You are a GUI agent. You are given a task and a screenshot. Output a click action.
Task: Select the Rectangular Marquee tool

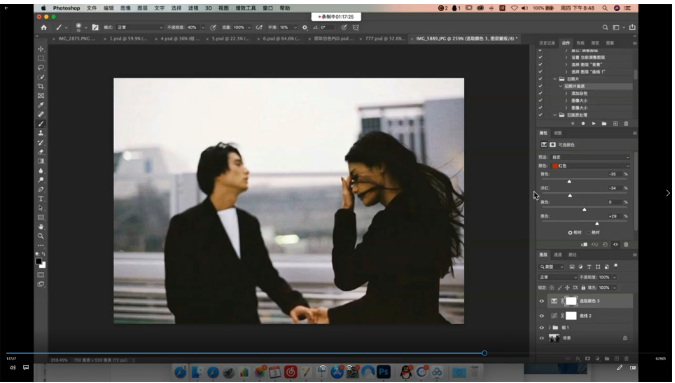click(41, 58)
